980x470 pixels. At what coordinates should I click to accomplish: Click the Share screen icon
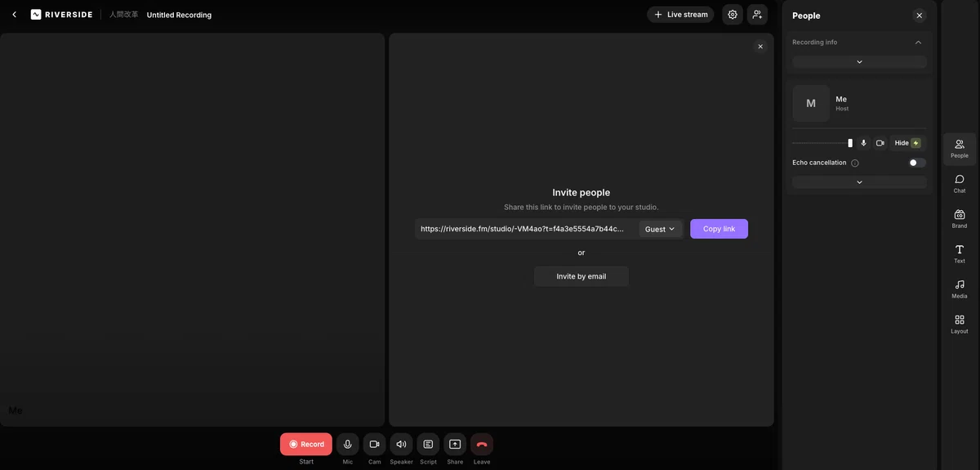455,444
